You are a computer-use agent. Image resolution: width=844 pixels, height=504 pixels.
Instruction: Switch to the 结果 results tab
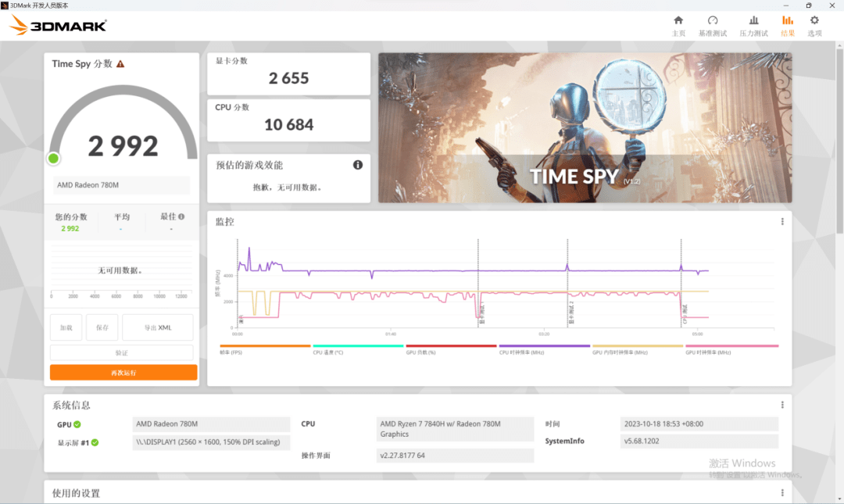click(788, 26)
